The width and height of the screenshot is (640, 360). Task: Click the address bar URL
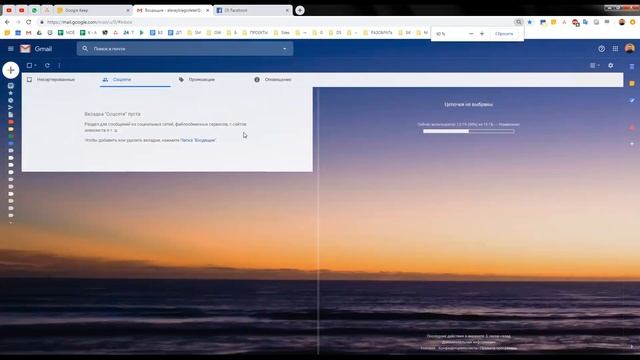pyautogui.click(x=90, y=22)
